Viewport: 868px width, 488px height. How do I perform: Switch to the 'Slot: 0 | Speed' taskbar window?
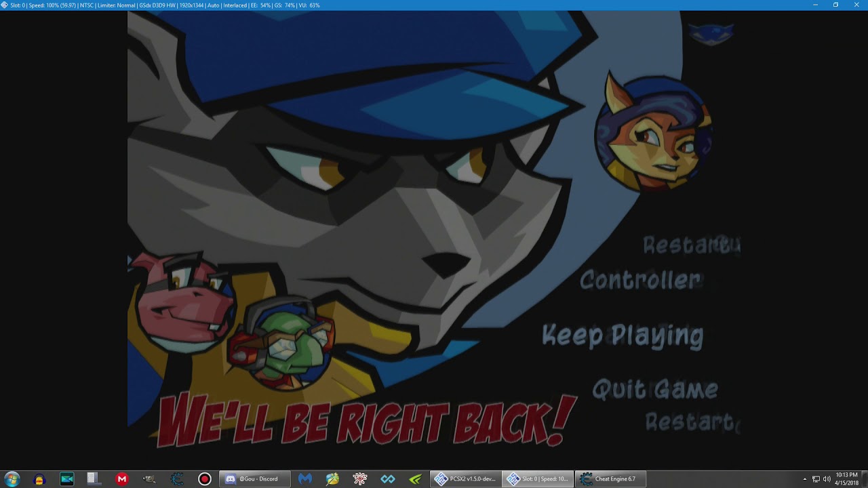(x=538, y=479)
